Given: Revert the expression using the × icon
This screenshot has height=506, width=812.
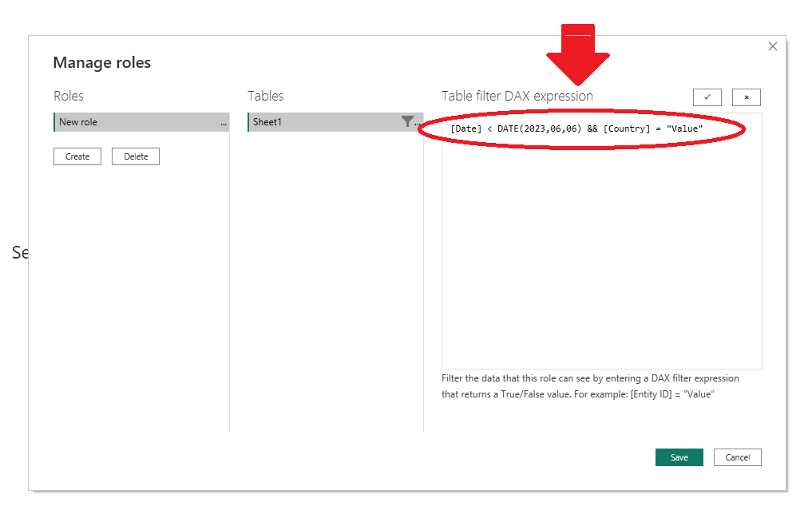Looking at the screenshot, I should point(746,97).
